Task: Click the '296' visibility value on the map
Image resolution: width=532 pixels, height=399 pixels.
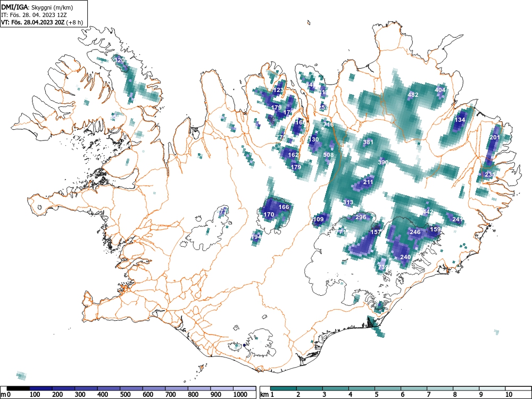Action: pyautogui.click(x=361, y=217)
